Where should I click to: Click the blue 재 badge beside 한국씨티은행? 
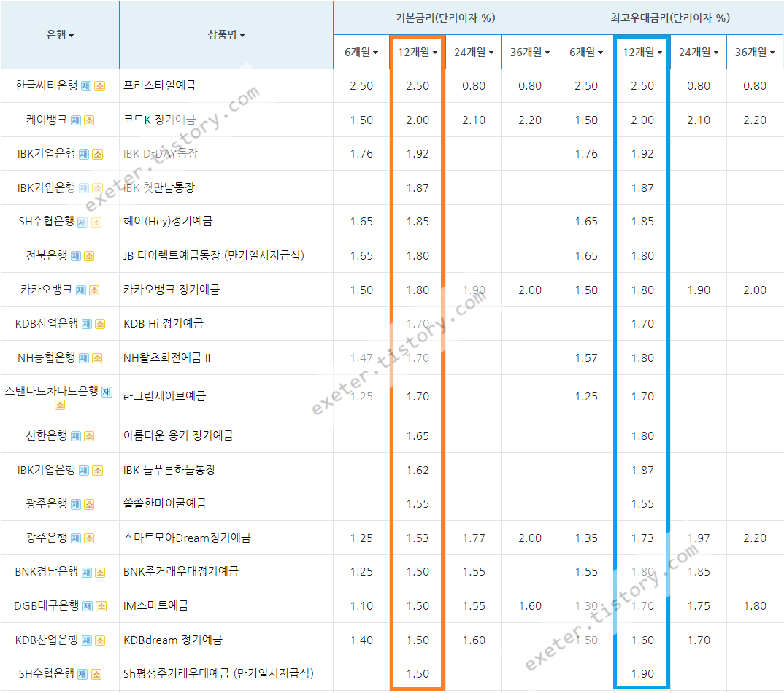(86, 86)
